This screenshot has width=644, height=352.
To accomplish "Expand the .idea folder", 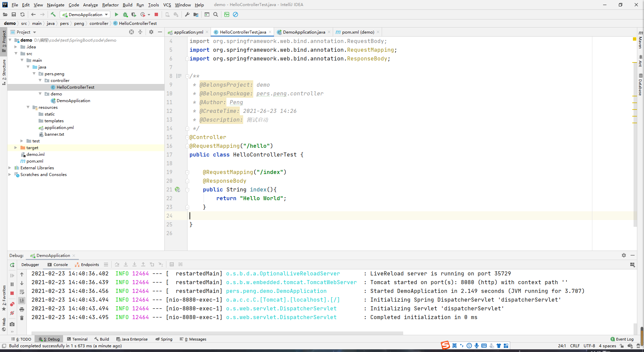I will click(x=16, y=47).
